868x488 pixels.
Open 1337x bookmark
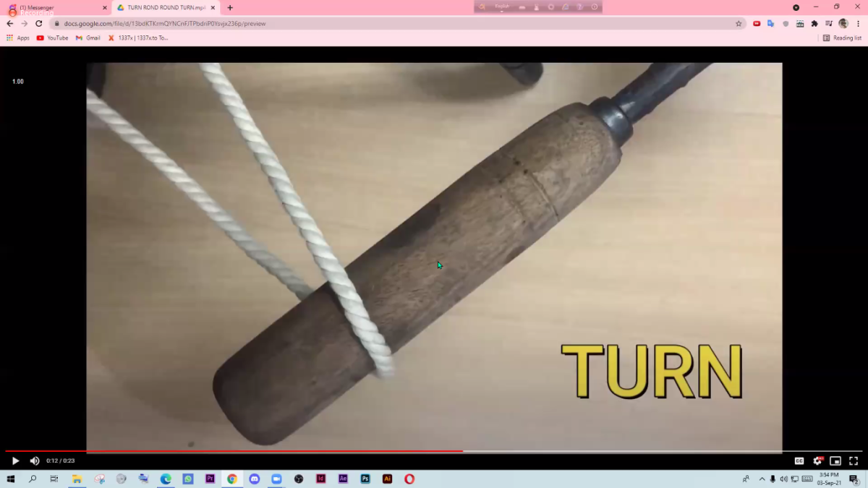click(x=138, y=38)
